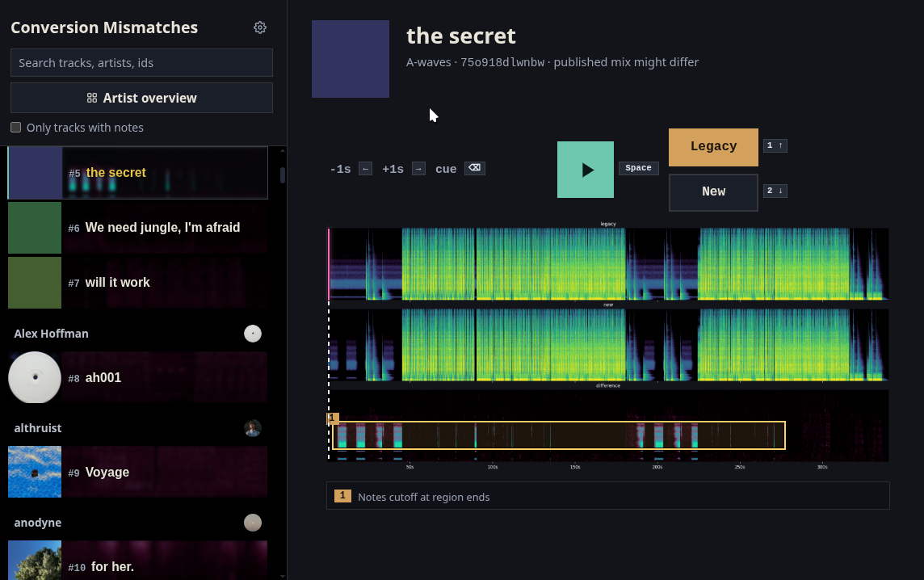Image resolution: width=924 pixels, height=580 pixels.
Task: Select the yellow region in difference spectrogram
Action: (559, 435)
